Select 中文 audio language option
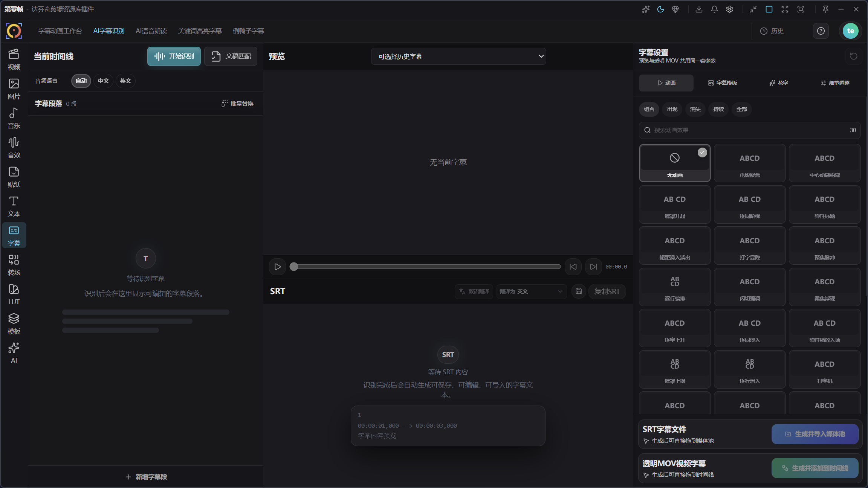 tap(103, 81)
